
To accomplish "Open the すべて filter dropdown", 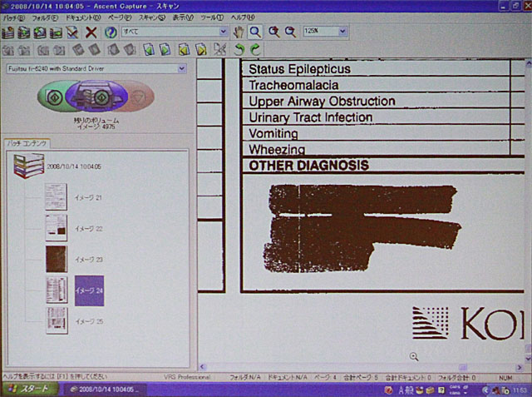I will coord(224,32).
